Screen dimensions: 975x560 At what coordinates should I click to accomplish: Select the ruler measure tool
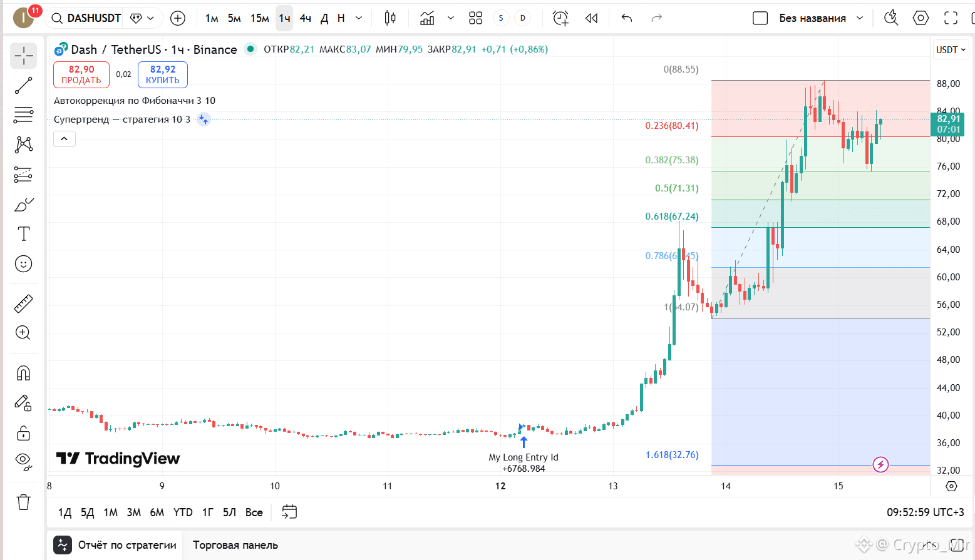[23, 304]
